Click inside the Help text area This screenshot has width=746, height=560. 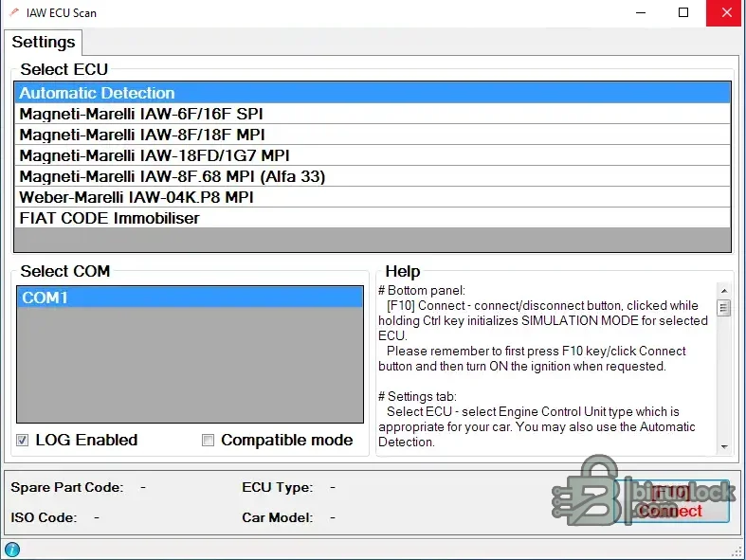[x=547, y=367]
